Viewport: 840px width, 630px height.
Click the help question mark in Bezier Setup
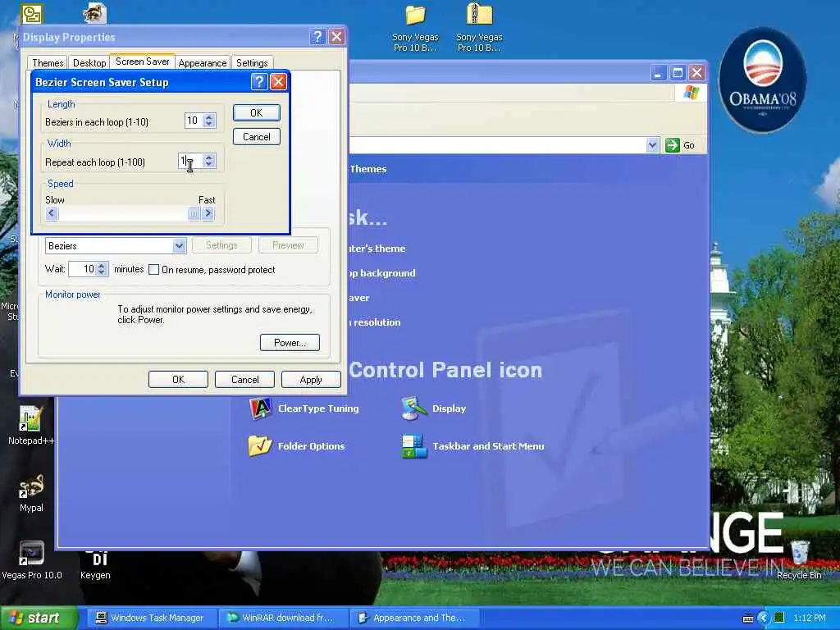259,82
